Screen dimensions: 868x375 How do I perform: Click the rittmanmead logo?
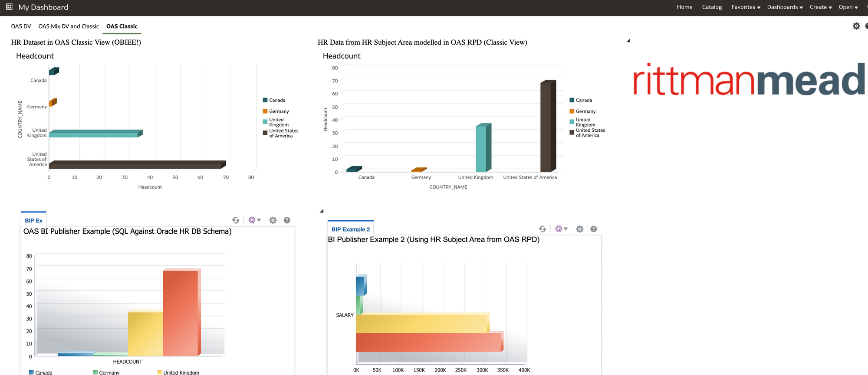click(x=749, y=79)
